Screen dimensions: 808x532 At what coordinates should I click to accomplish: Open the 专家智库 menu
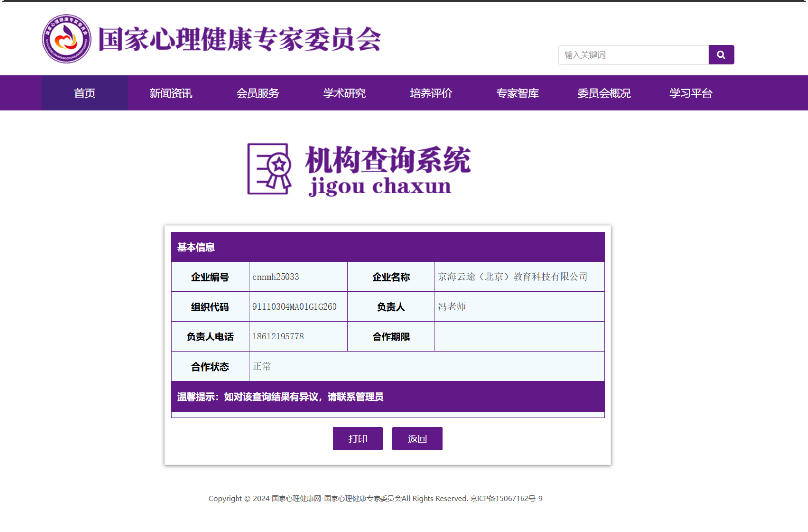518,93
